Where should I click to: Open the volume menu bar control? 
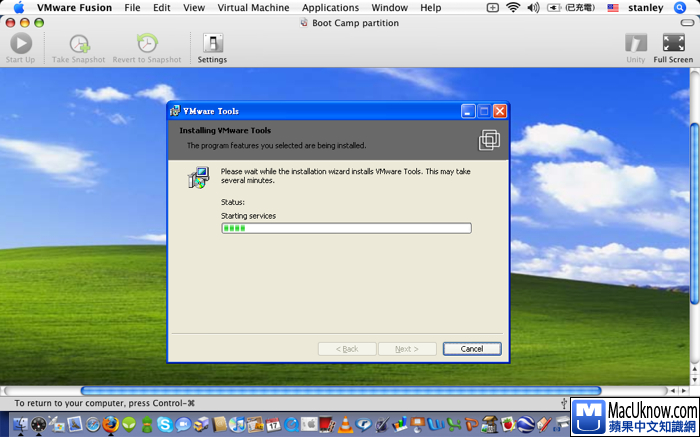532,7
